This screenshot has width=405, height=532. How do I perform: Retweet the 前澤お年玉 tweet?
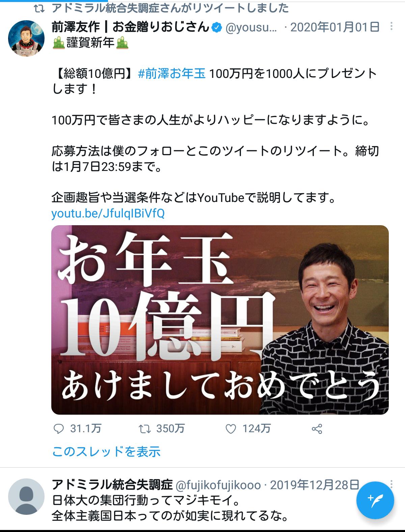144,429
